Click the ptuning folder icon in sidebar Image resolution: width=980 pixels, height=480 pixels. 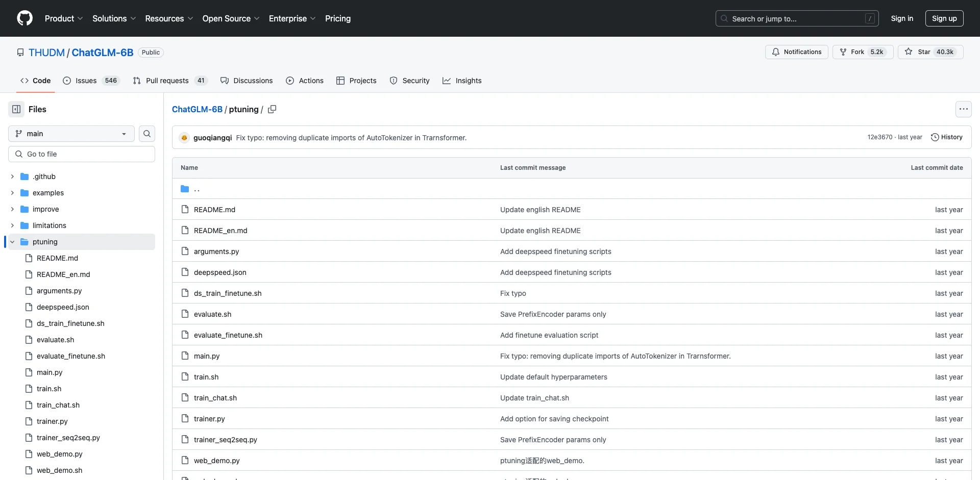(24, 242)
